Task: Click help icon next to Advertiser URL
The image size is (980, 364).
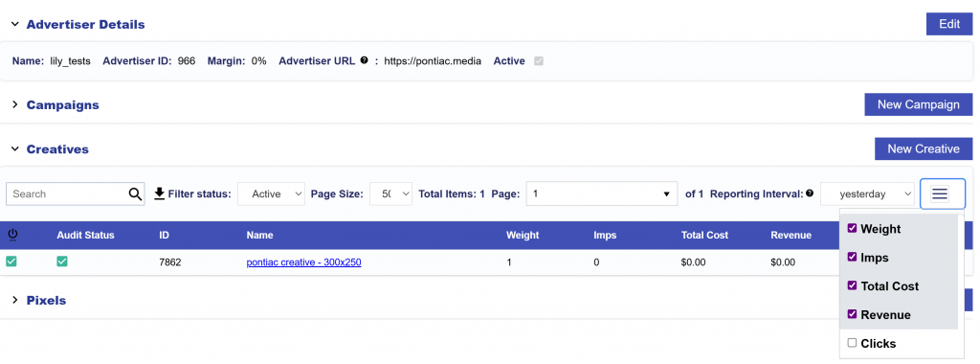Action: point(364,60)
